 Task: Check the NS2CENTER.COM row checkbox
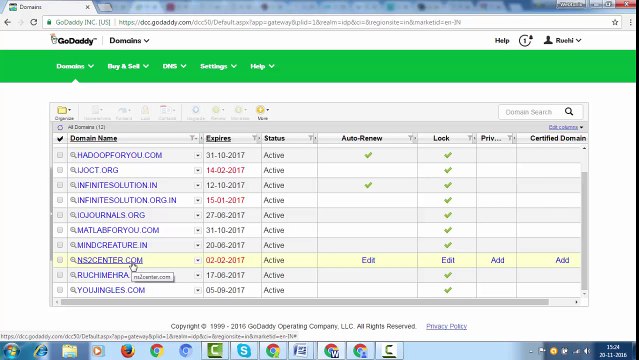60,260
